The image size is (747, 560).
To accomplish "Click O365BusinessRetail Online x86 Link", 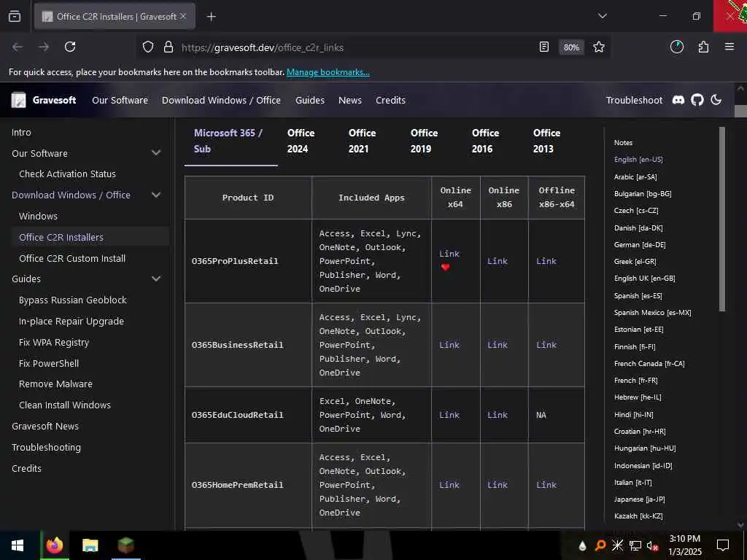I will [x=498, y=345].
